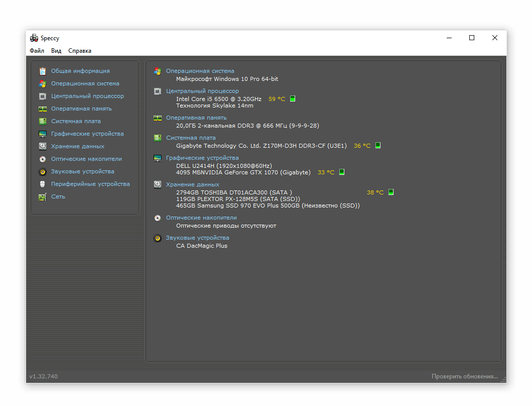The width and height of the screenshot is (532, 406).
Task: Open Графические устройства heading link in summary
Action: pyautogui.click(x=202, y=158)
